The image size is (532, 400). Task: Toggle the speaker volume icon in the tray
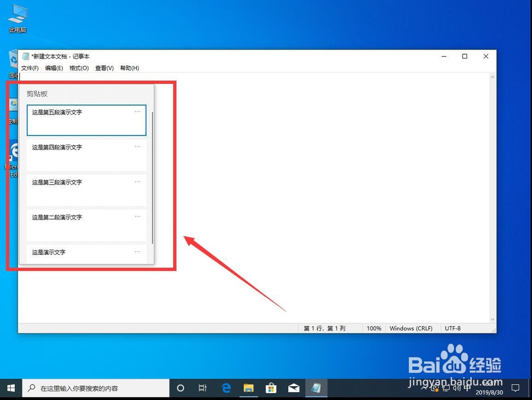[x=456, y=388]
